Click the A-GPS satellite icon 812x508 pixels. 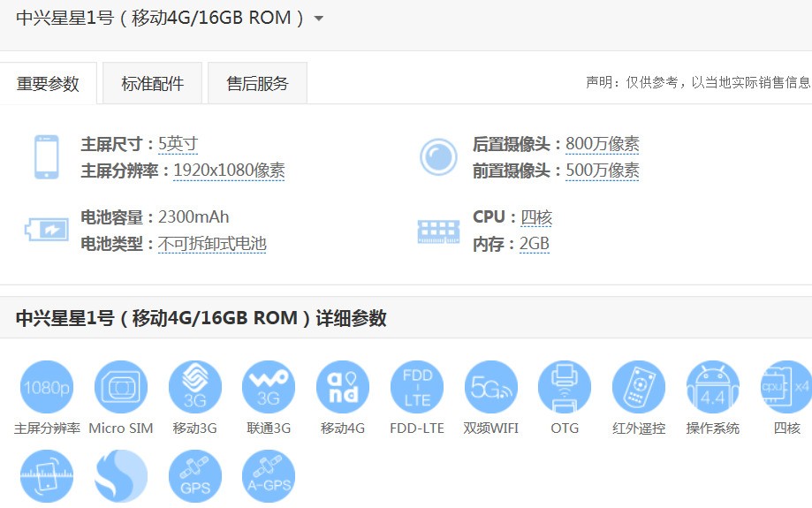[x=269, y=476]
